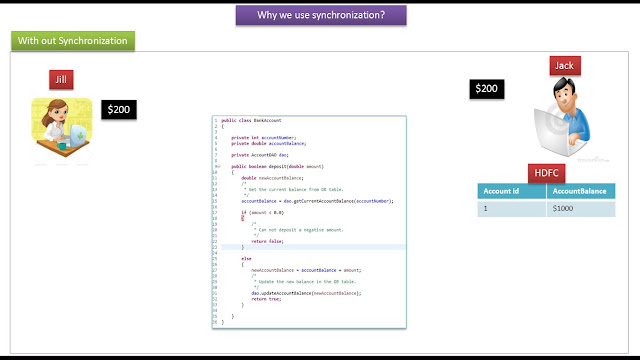Click code line "private double accountBalance;"
The width and height of the screenshot is (640, 360).
[269, 143]
